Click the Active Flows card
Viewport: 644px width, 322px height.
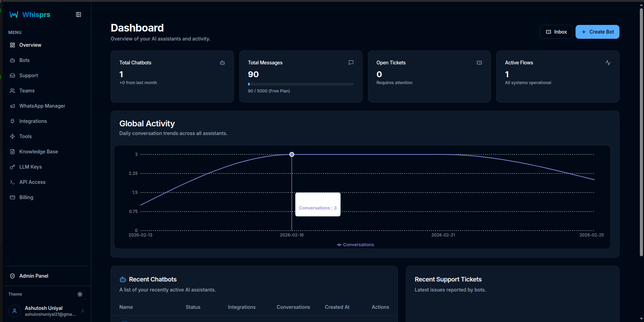coord(558,77)
